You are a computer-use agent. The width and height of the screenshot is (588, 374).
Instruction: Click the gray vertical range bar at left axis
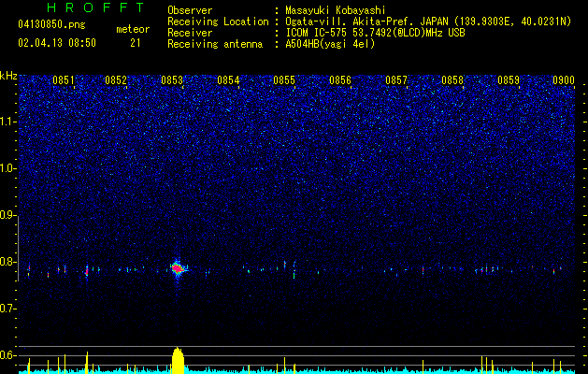click(18, 248)
